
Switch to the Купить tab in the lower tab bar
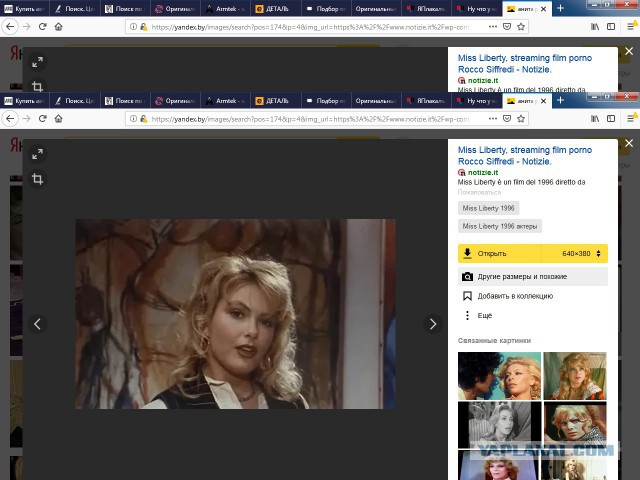point(25,101)
